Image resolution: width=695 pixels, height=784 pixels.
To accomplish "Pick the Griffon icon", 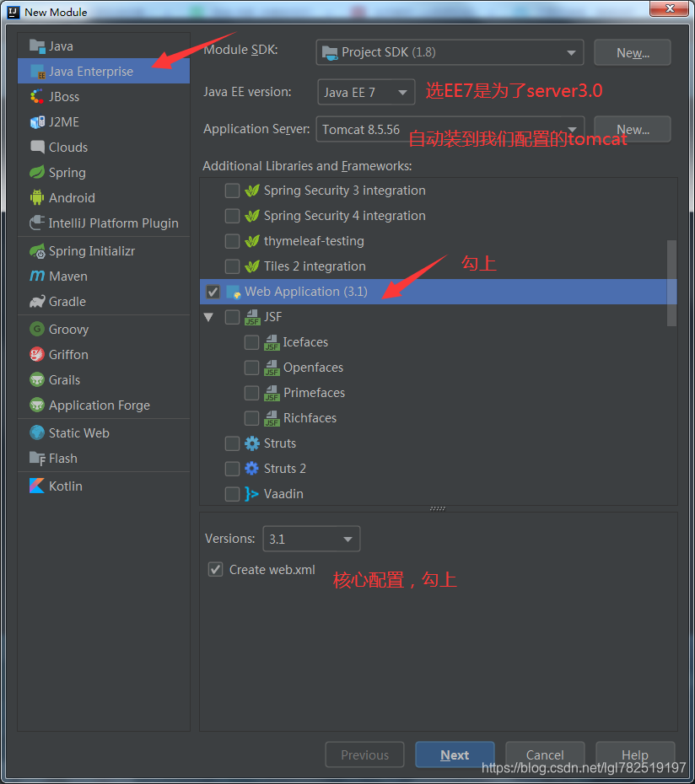I will point(37,355).
